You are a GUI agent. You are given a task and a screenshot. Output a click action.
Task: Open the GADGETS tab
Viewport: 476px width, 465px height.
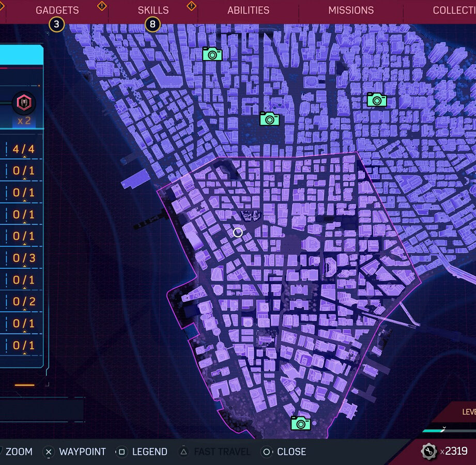click(x=57, y=10)
